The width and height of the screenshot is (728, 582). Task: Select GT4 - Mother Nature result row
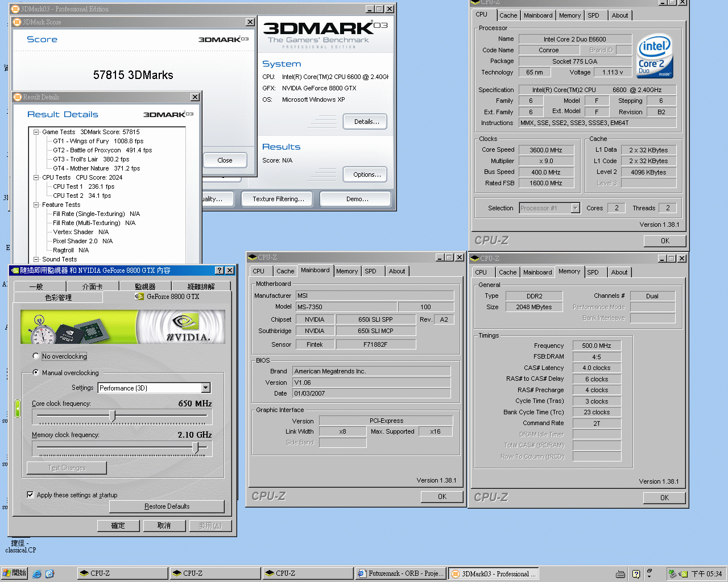coord(97,168)
